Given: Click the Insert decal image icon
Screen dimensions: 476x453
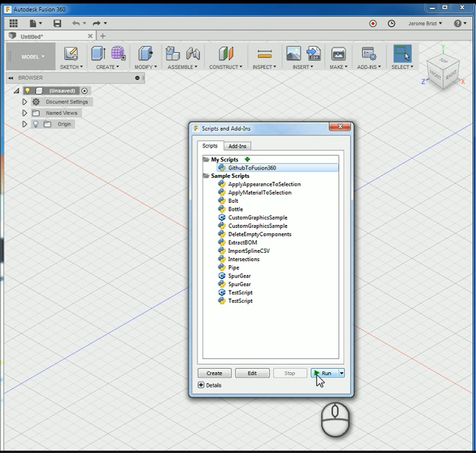Looking at the screenshot, I should (x=293, y=54).
